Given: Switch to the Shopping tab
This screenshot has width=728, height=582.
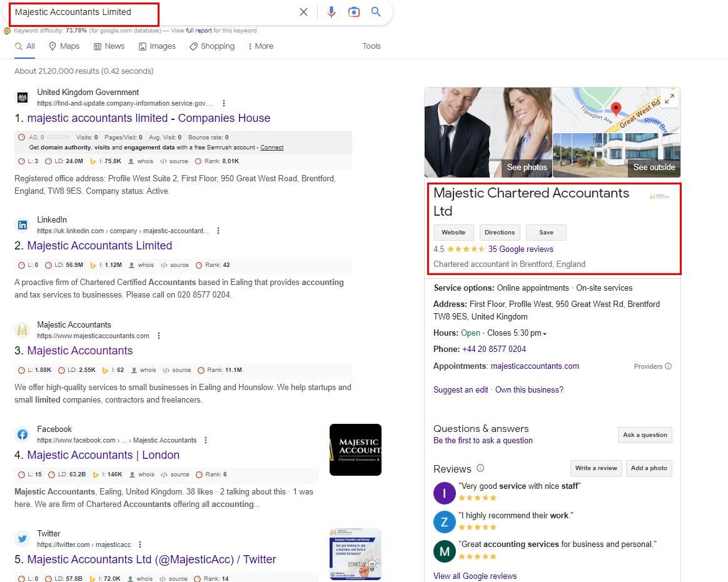Looking at the screenshot, I should pyautogui.click(x=212, y=46).
